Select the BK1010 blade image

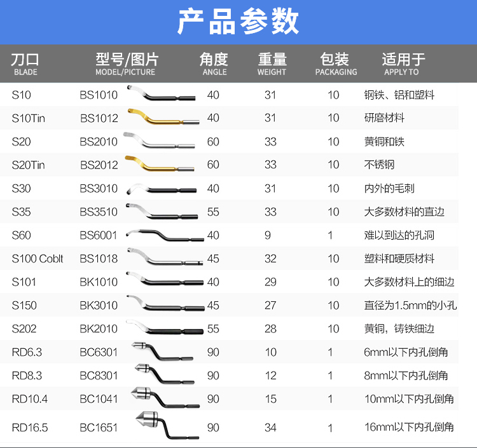coord(165,279)
